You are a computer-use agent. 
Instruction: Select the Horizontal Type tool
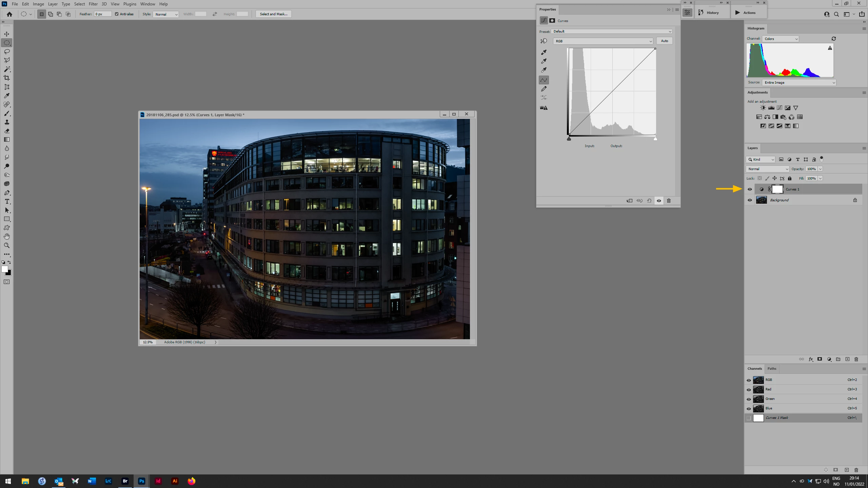pos(7,202)
